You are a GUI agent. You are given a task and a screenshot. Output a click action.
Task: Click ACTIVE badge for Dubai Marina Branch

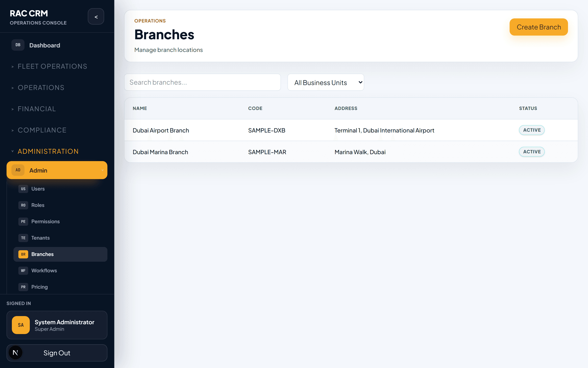point(532,152)
